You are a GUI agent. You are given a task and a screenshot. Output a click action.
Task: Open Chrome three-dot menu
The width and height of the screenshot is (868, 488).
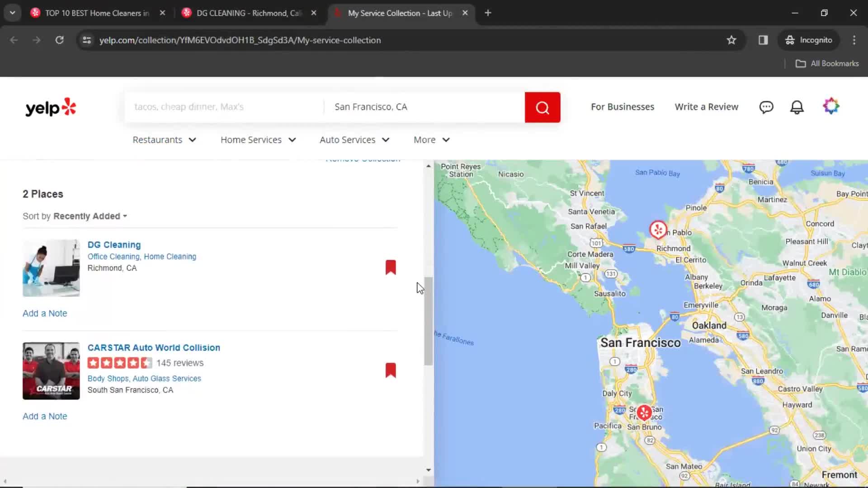(854, 40)
